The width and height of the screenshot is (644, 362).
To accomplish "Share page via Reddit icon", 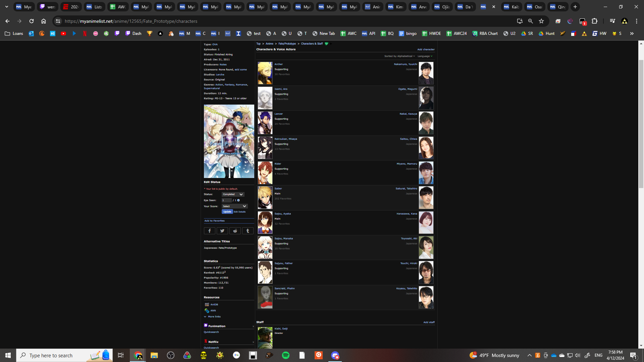I will pyautogui.click(x=235, y=231).
